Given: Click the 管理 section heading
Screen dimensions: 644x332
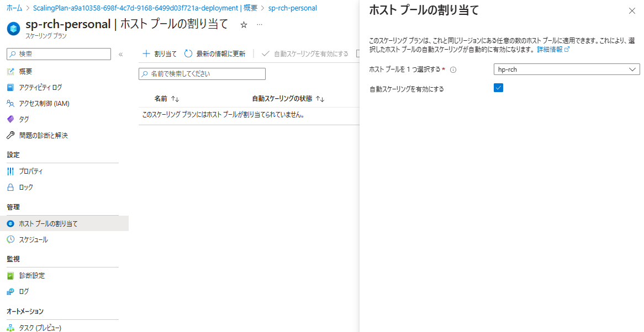Looking at the screenshot, I should pos(13,207).
